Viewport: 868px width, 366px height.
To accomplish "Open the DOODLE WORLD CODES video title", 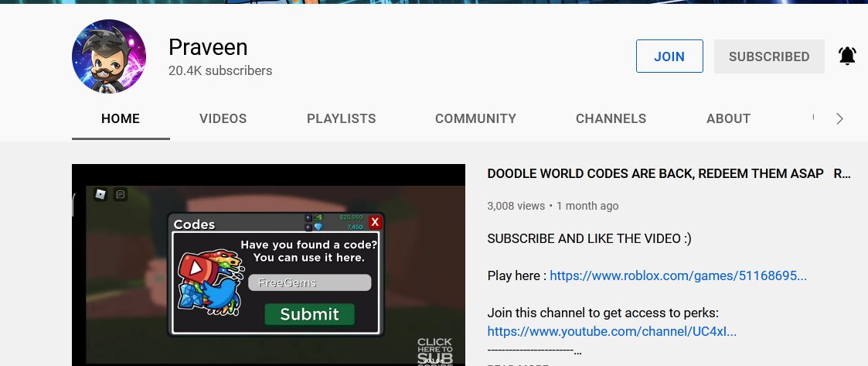I will (x=669, y=173).
